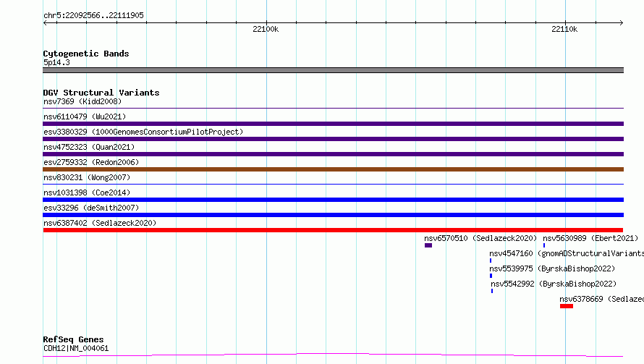The height and width of the screenshot is (364, 644).
Task: Click the esv2759332 (Redon2006) label
Action: (91, 162)
